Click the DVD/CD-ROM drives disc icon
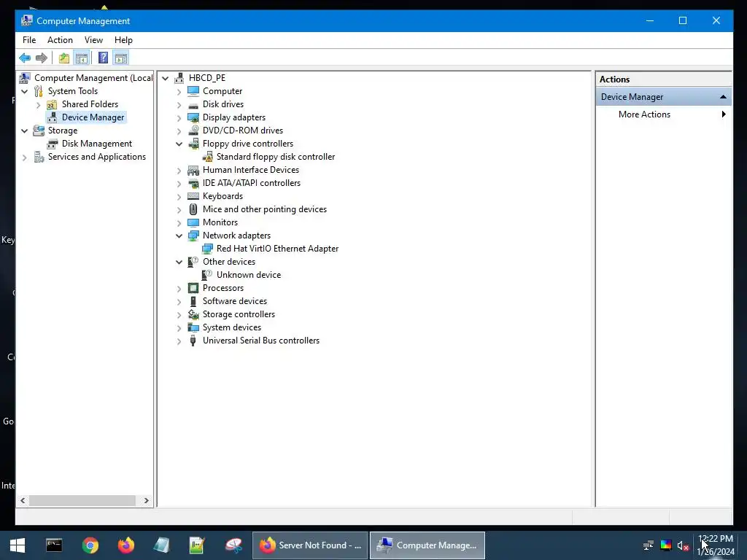 tap(193, 131)
